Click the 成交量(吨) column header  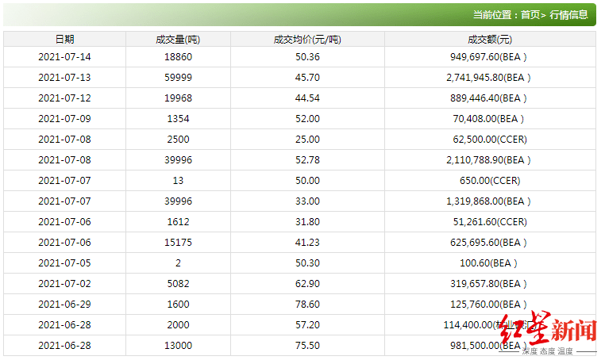click(178, 40)
